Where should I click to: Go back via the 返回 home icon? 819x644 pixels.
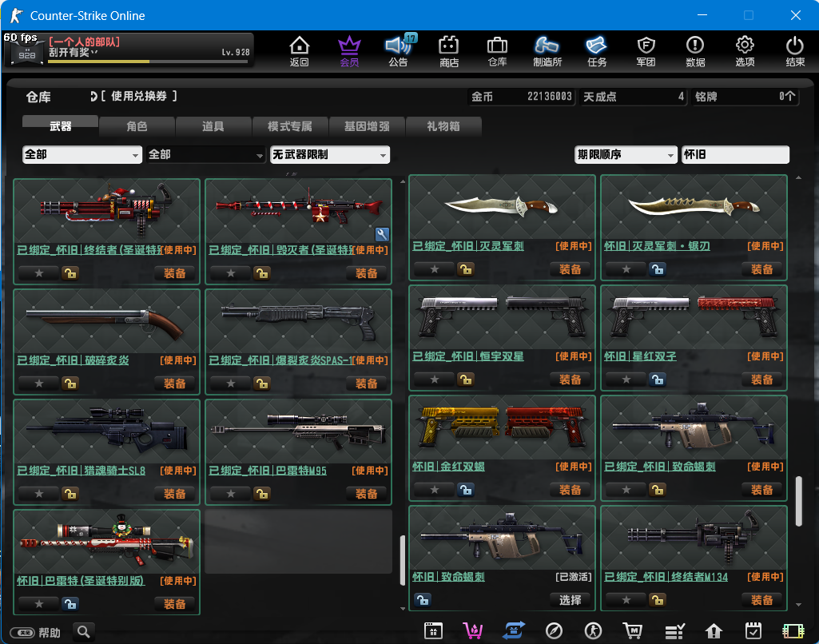coord(300,50)
